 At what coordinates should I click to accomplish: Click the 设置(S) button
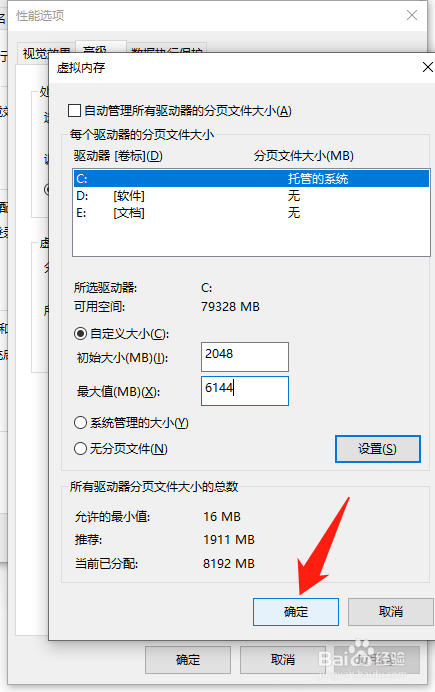click(378, 449)
